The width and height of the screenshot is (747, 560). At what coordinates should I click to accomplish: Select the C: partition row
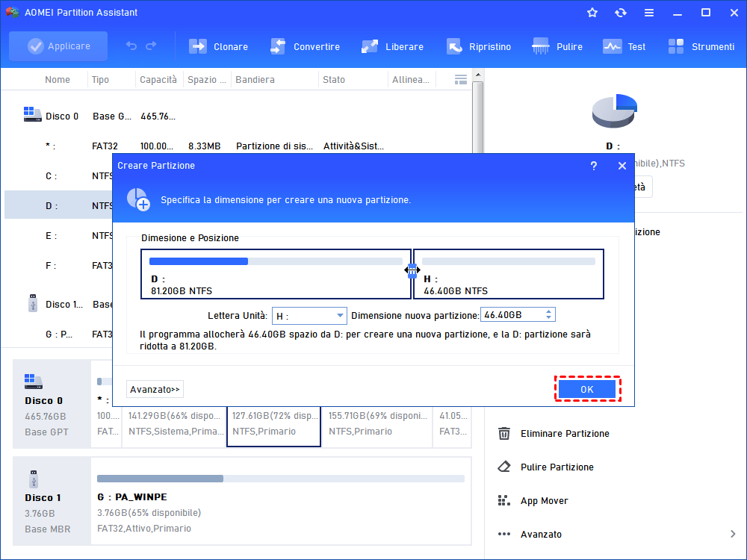coord(58,175)
